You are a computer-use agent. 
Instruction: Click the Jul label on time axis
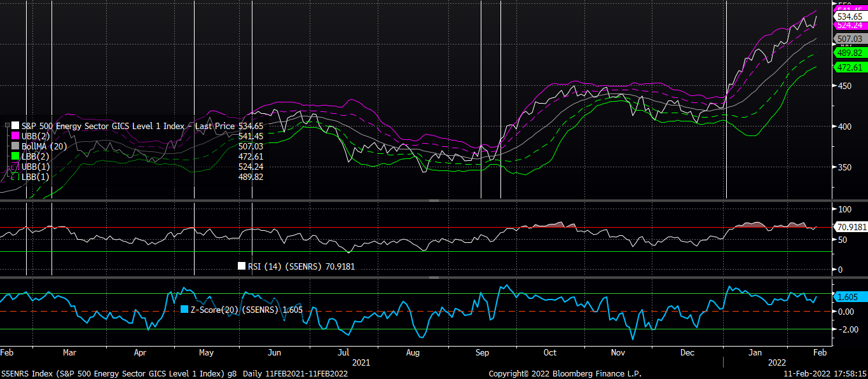[344, 352]
